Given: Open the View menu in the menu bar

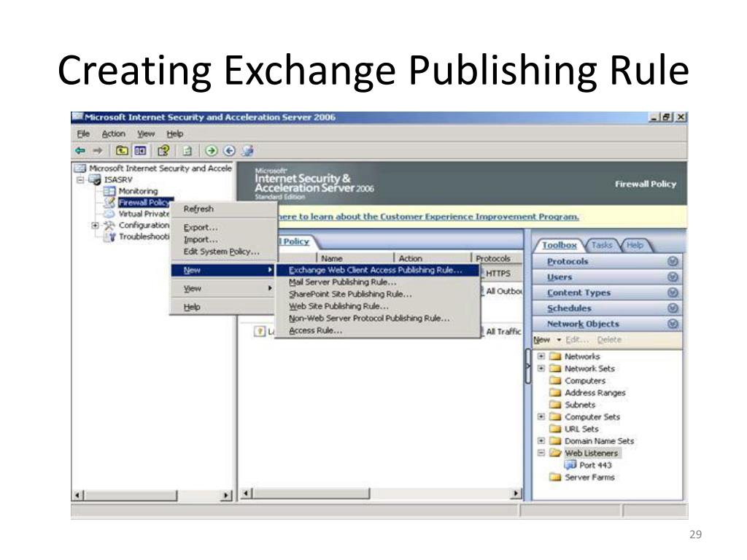Looking at the screenshot, I should tap(146, 134).
